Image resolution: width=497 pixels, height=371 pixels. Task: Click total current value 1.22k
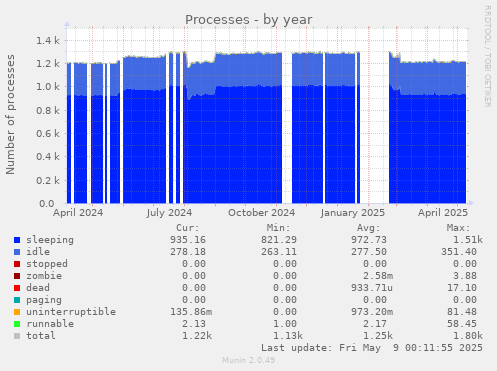(197, 336)
